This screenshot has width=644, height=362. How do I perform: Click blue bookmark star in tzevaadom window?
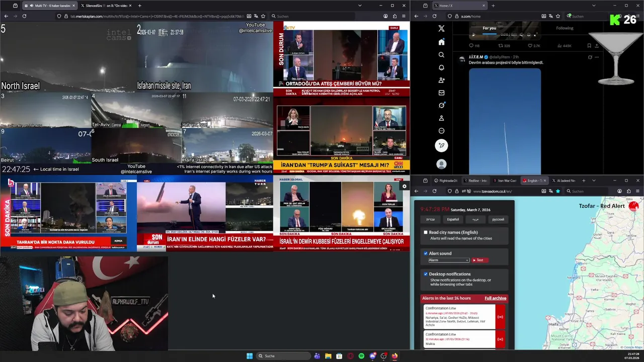pos(557,191)
